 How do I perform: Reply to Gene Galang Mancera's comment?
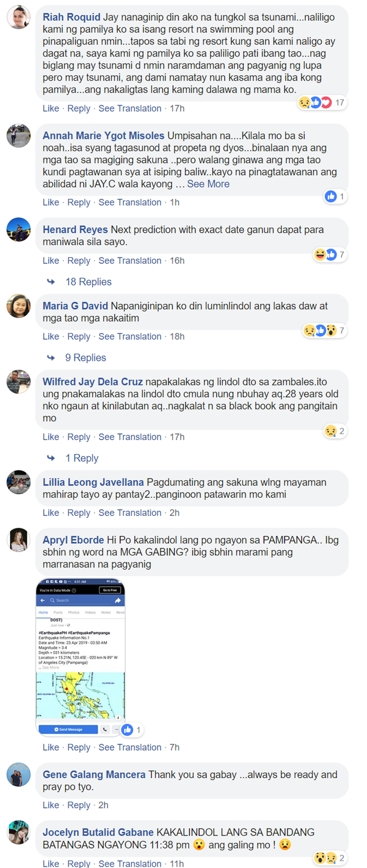pyautogui.click(x=79, y=805)
